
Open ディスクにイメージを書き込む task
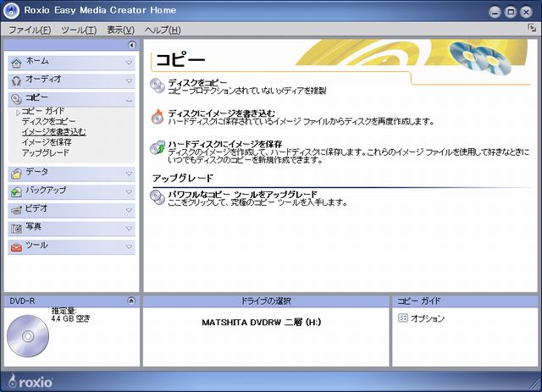point(222,113)
